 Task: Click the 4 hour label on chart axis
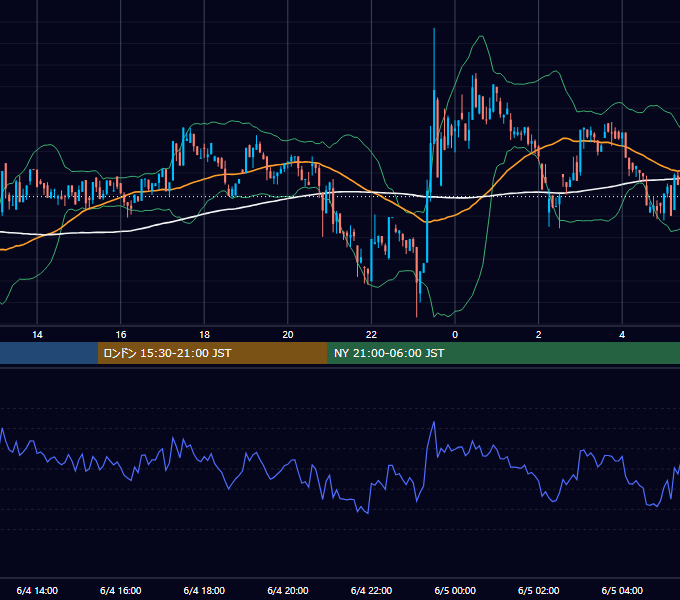coord(622,335)
